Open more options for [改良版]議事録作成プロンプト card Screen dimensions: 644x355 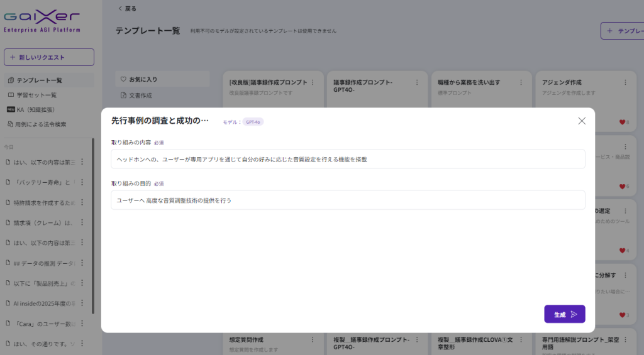313,82
